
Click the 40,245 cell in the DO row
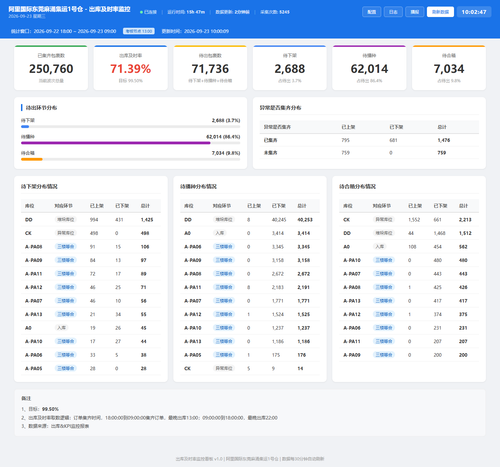279,220
